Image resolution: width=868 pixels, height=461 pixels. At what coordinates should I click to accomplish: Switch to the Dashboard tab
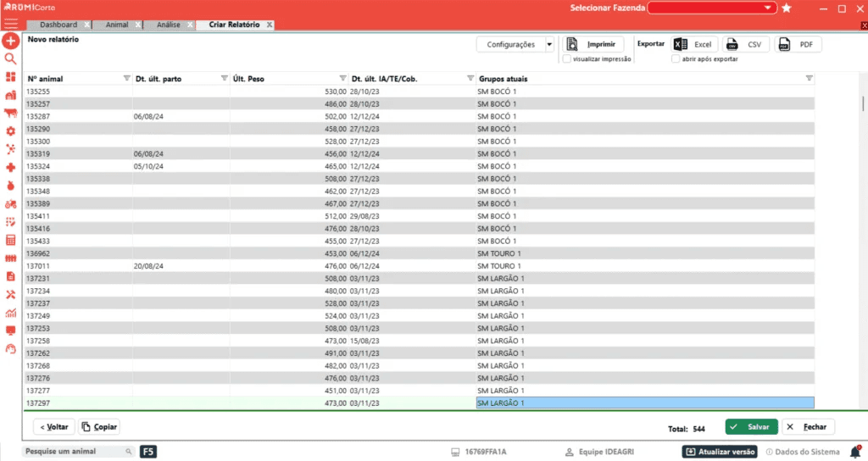pyautogui.click(x=58, y=25)
